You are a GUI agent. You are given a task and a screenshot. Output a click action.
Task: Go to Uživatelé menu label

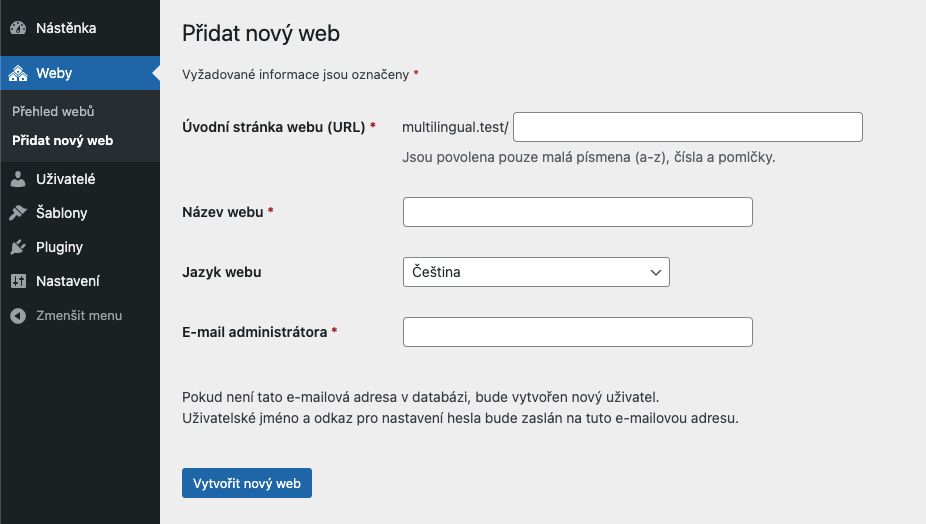tap(66, 179)
